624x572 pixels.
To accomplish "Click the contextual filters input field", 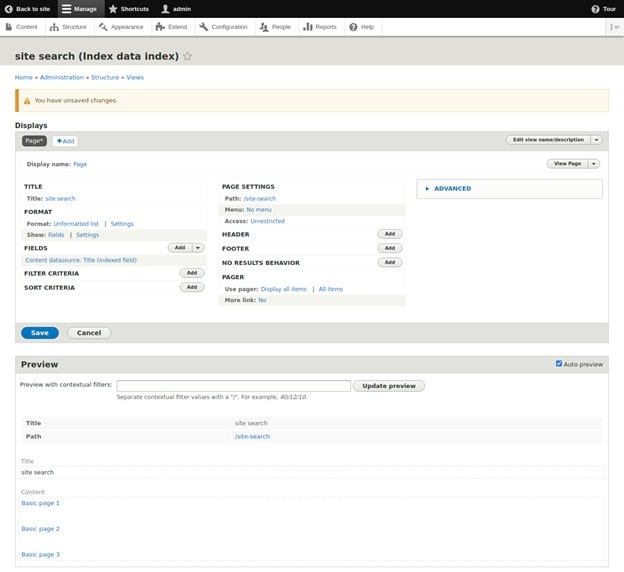I will pos(233,386).
